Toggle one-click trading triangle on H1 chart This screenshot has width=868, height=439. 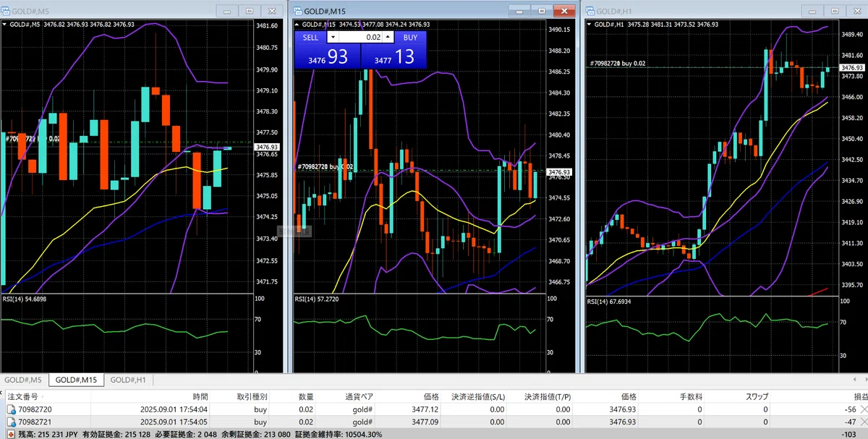tap(590, 24)
